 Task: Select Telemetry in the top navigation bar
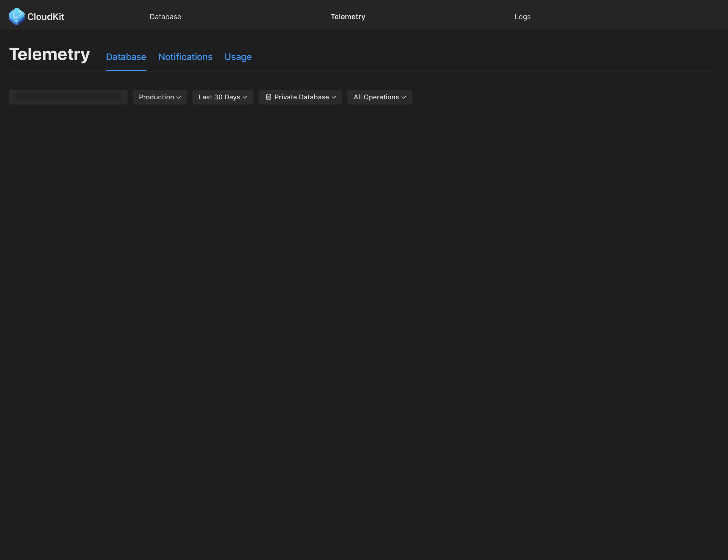347,17
